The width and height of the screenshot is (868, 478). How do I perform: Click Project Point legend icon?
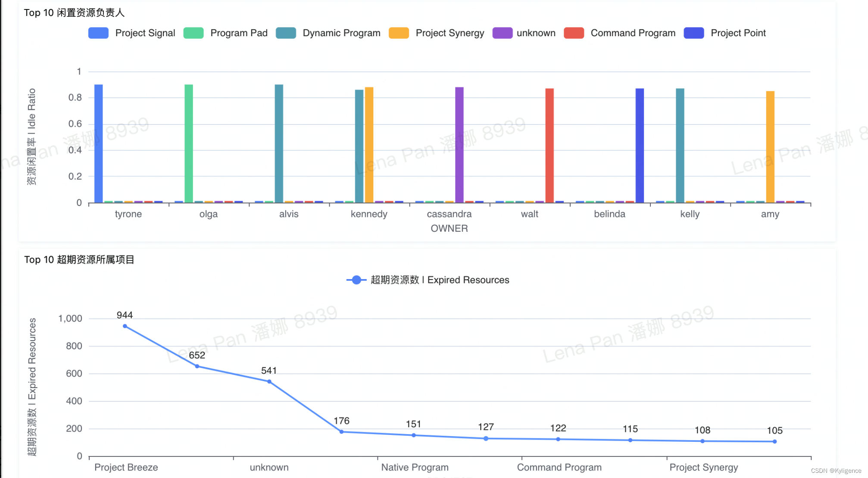(x=693, y=33)
